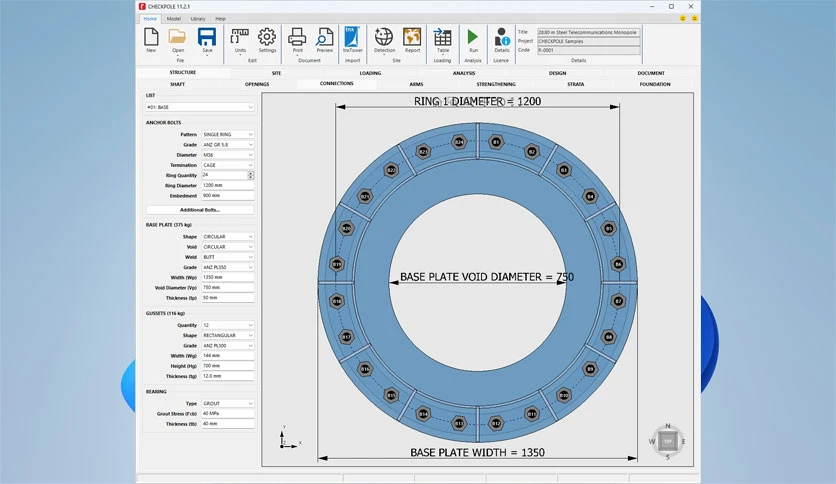This screenshot has height=484, width=836.
Task: Open the Save dropdown arrow
Action: (x=207, y=55)
